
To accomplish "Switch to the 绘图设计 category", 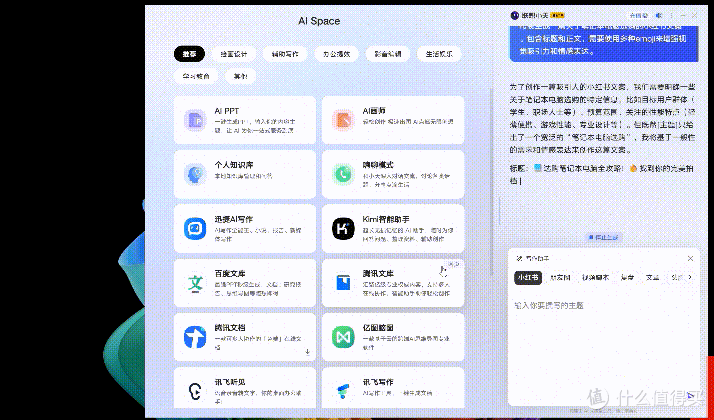I will [x=234, y=54].
